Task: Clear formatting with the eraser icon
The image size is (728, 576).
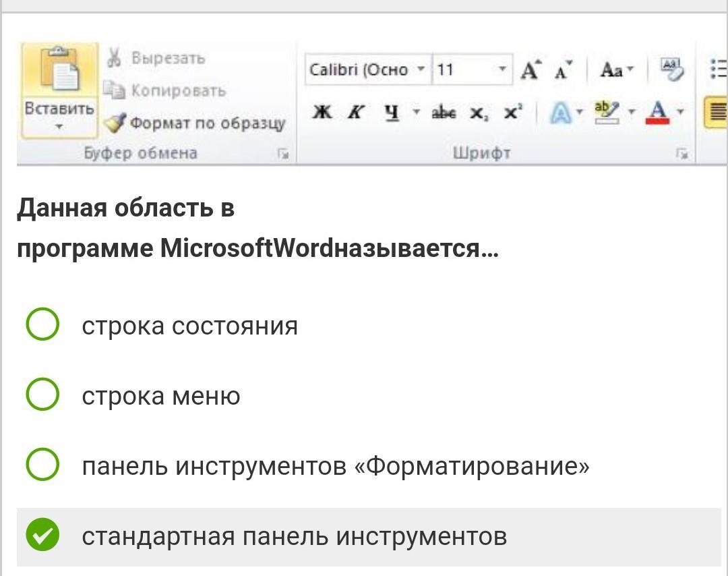Action: (x=672, y=69)
